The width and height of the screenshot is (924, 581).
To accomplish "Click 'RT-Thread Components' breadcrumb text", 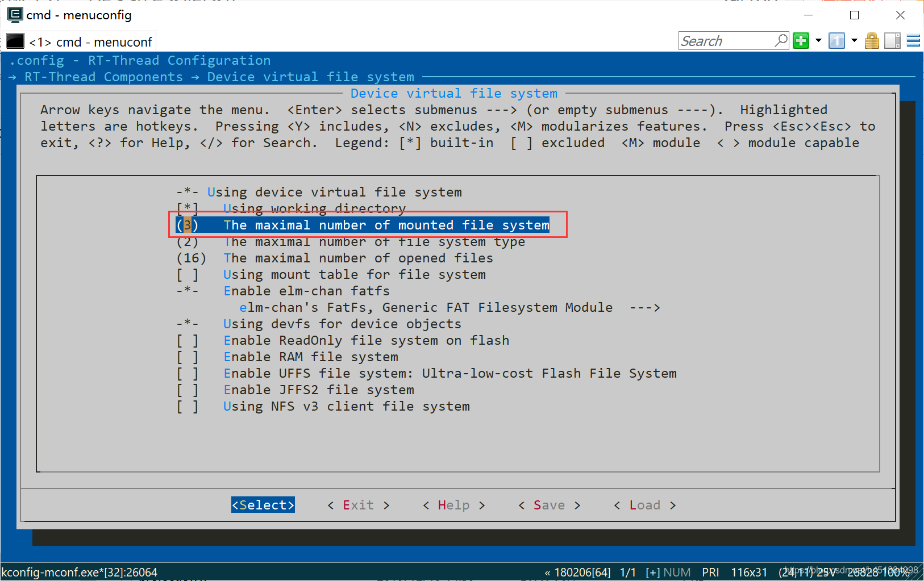I will 103,77.
